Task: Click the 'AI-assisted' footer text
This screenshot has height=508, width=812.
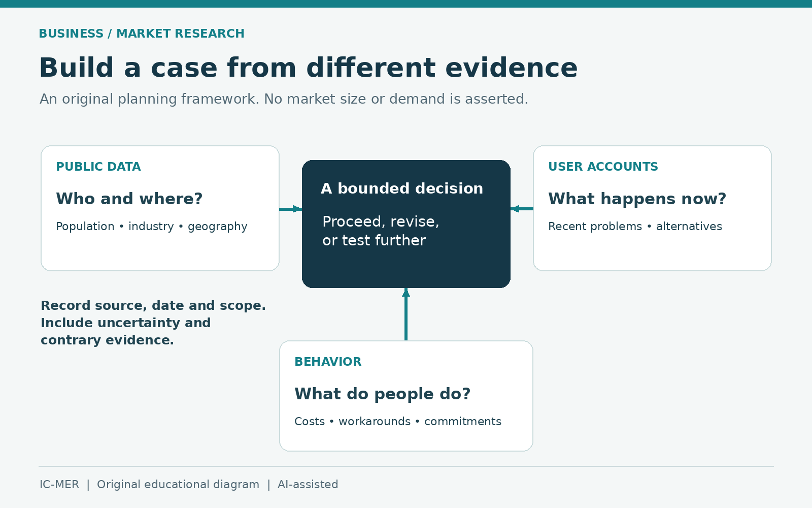Action: [308, 485]
